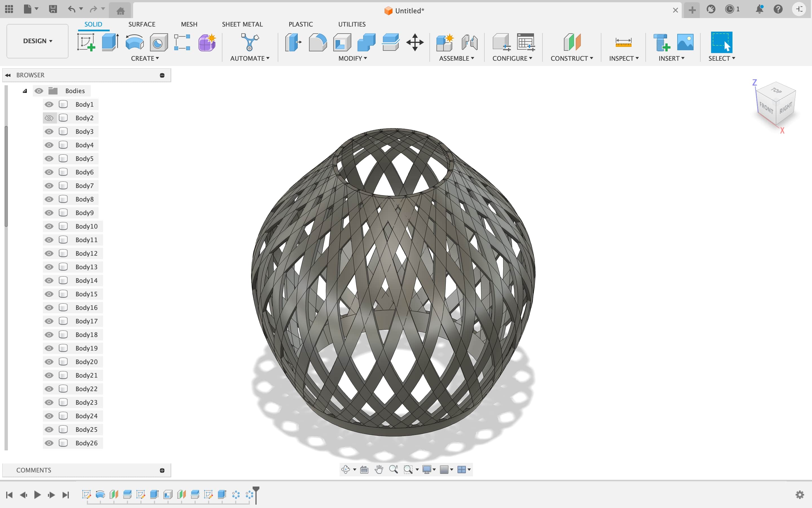
Task: Jump to timeline beginning
Action: tap(9, 494)
